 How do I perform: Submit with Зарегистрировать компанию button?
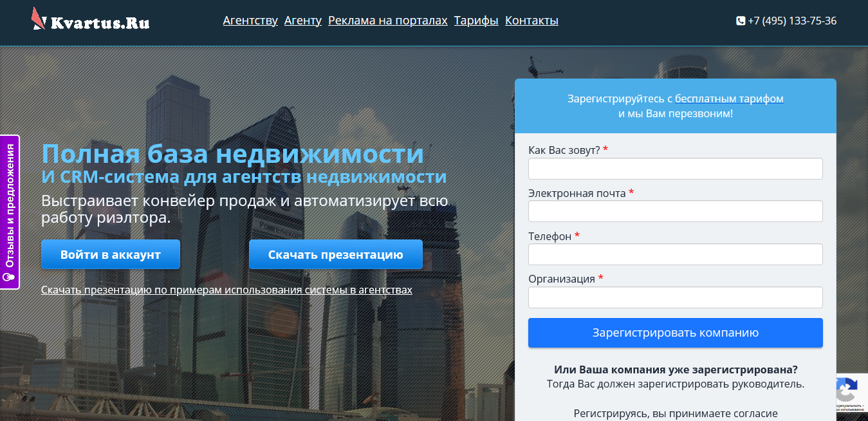click(x=675, y=333)
